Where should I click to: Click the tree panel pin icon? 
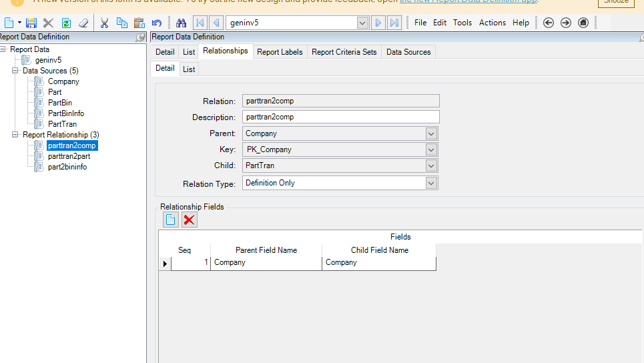coord(140,37)
